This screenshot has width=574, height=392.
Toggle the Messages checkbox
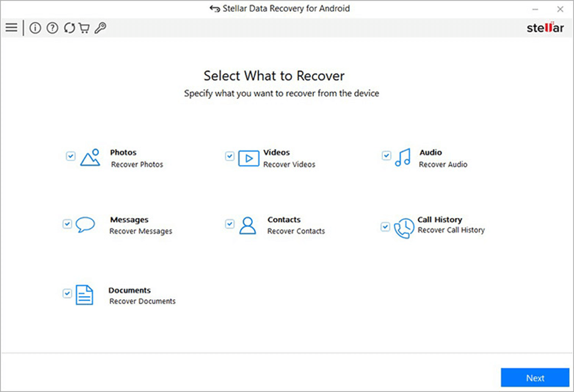click(67, 224)
